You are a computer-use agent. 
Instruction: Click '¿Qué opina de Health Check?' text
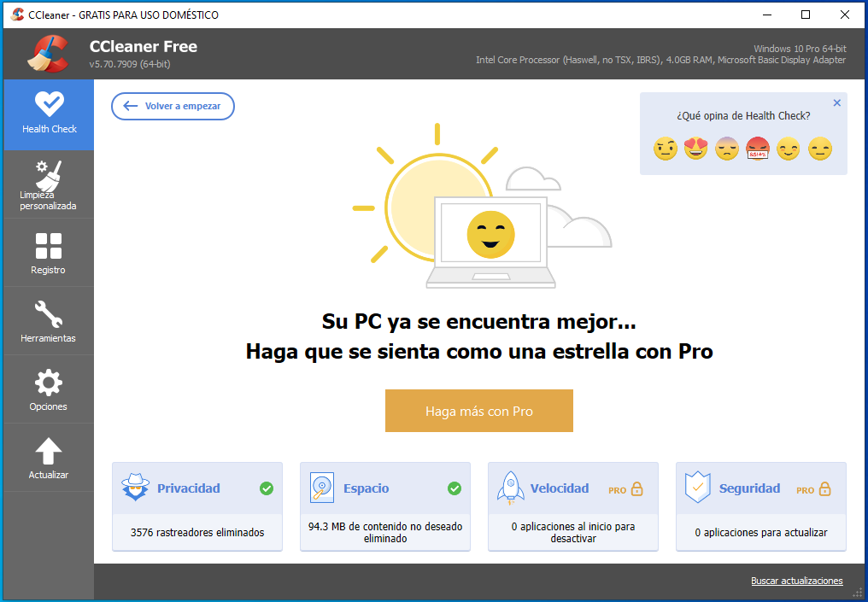(x=743, y=116)
